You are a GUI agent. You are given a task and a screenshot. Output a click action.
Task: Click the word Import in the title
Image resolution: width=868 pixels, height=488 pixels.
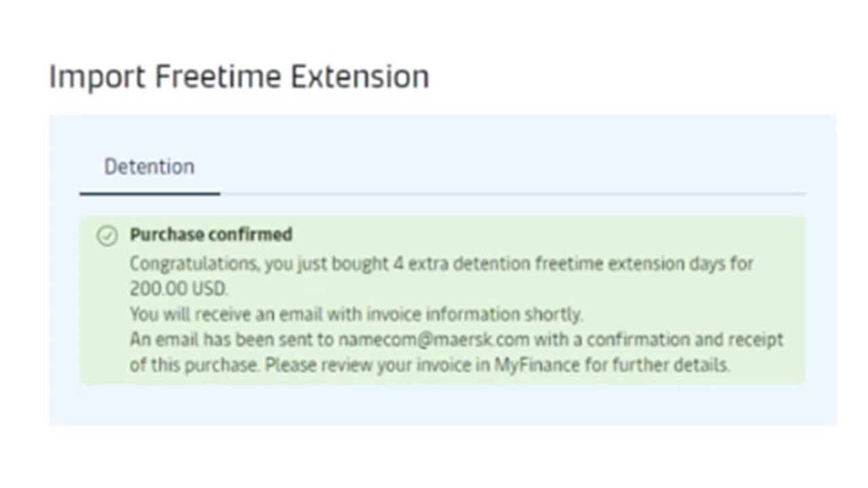pyautogui.click(x=97, y=76)
